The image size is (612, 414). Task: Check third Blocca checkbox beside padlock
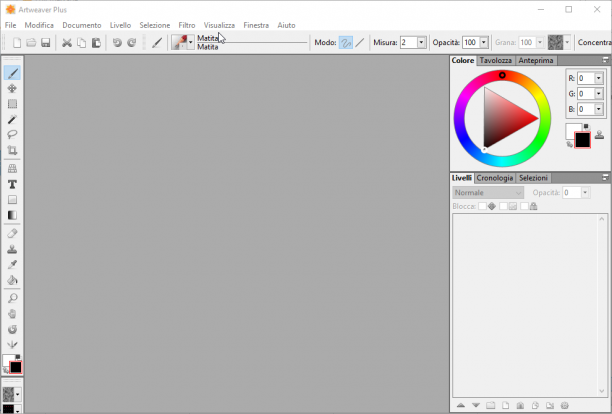coord(524,206)
